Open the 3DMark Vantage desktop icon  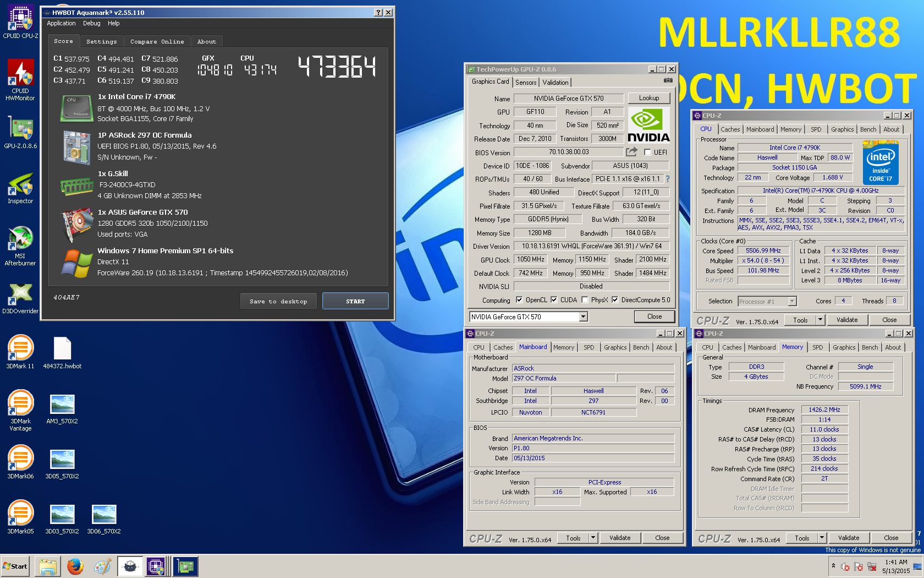(x=20, y=411)
